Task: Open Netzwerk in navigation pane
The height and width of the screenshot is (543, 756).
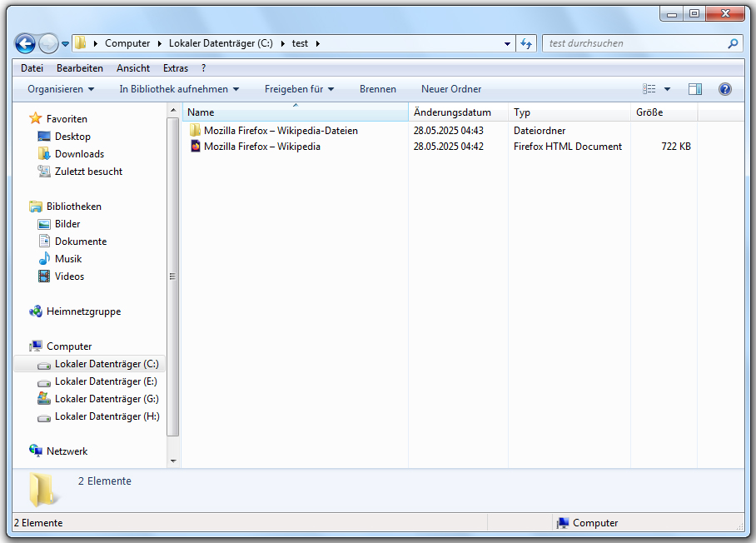Action: pos(67,451)
